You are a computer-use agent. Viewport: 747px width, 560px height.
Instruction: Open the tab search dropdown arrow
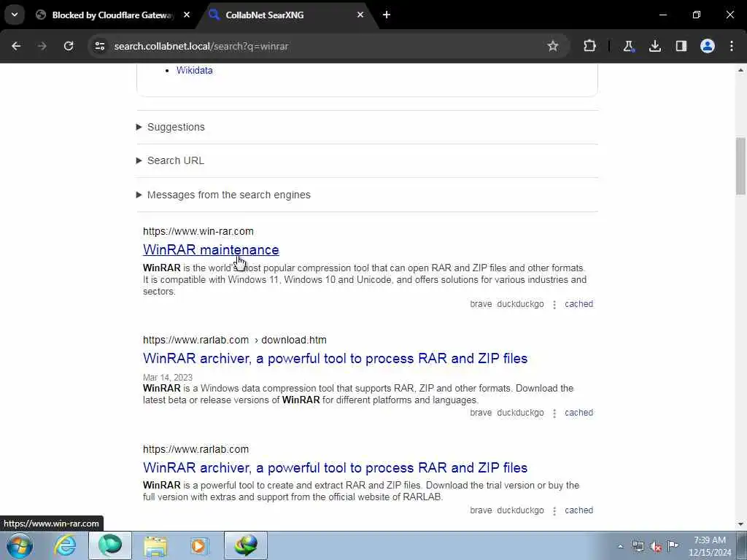pos(15,15)
